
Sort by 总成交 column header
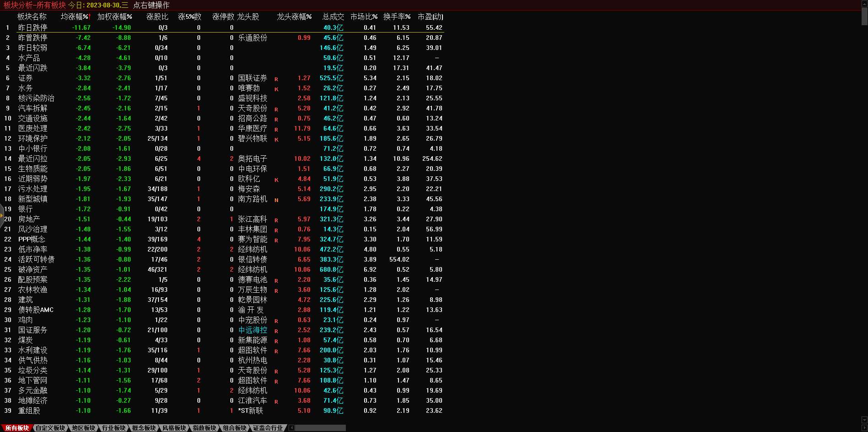pyautogui.click(x=333, y=17)
